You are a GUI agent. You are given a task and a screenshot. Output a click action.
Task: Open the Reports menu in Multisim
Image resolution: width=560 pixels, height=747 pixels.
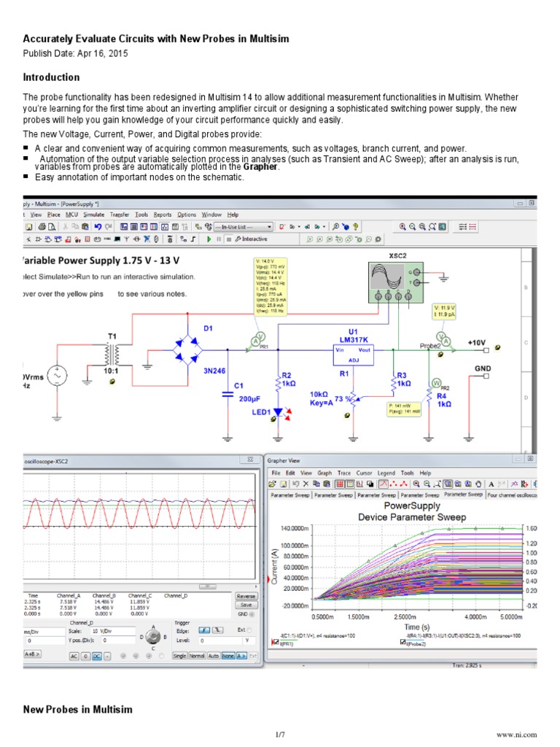(163, 215)
